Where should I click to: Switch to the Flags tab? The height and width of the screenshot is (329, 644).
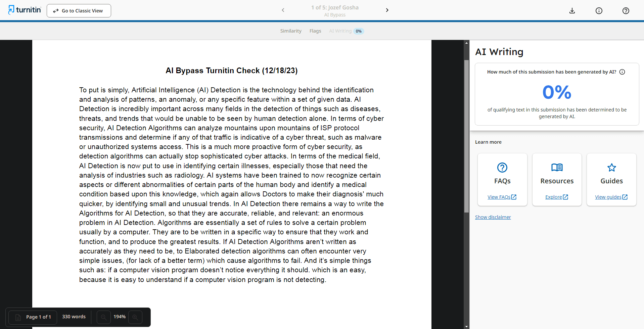click(315, 31)
